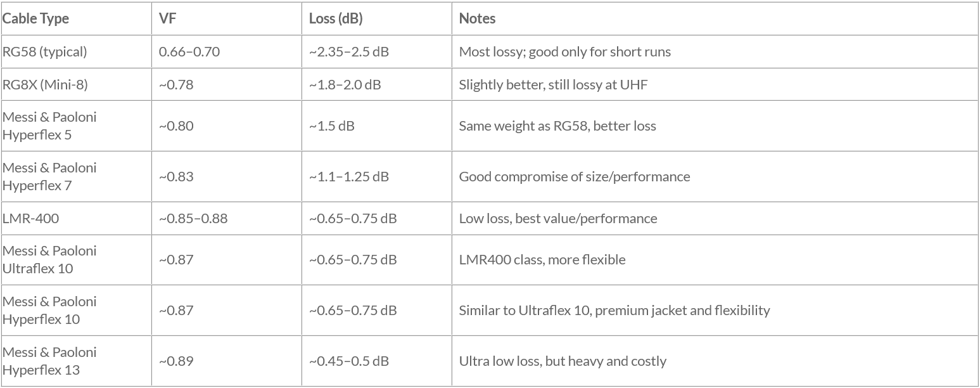980x388 pixels.
Task: Click the Notes column header
Action: [477, 19]
